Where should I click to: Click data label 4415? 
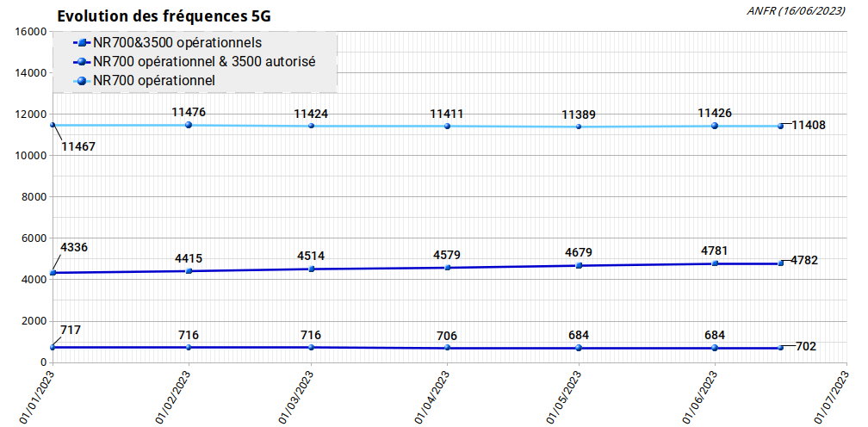(x=189, y=258)
